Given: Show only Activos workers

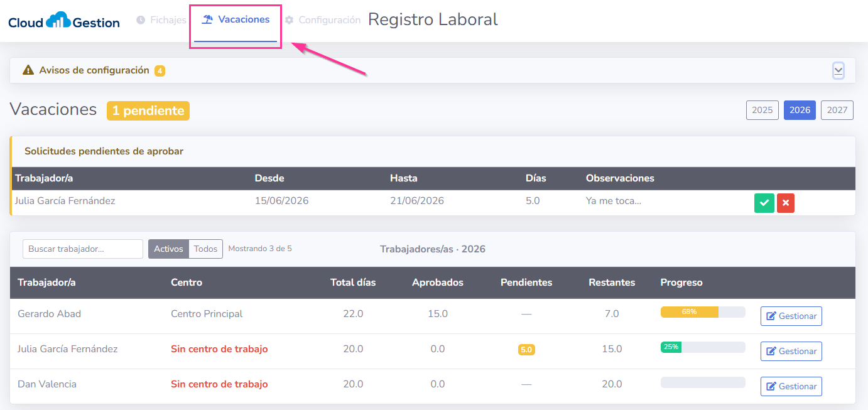Looking at the screenshot, I should (168, 249).
